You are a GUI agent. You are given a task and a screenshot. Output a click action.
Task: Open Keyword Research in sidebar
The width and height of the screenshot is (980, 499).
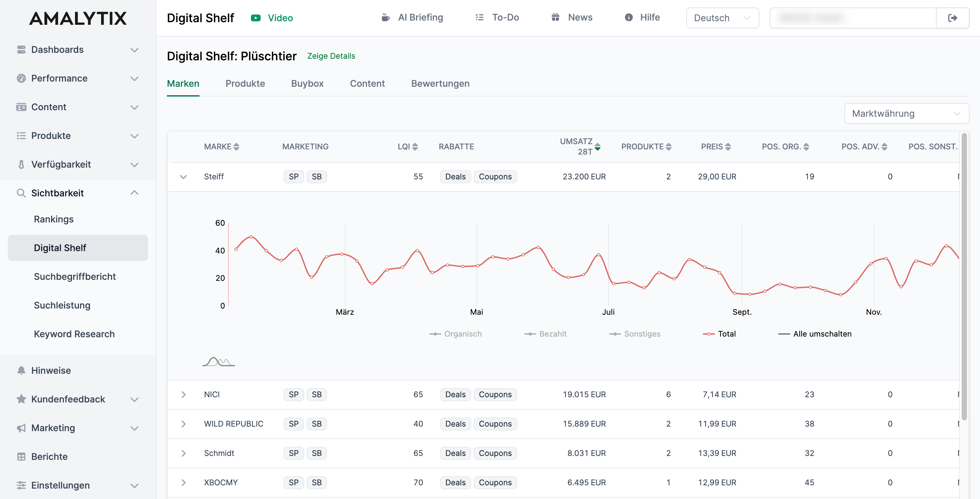click(x=74, y=334)
